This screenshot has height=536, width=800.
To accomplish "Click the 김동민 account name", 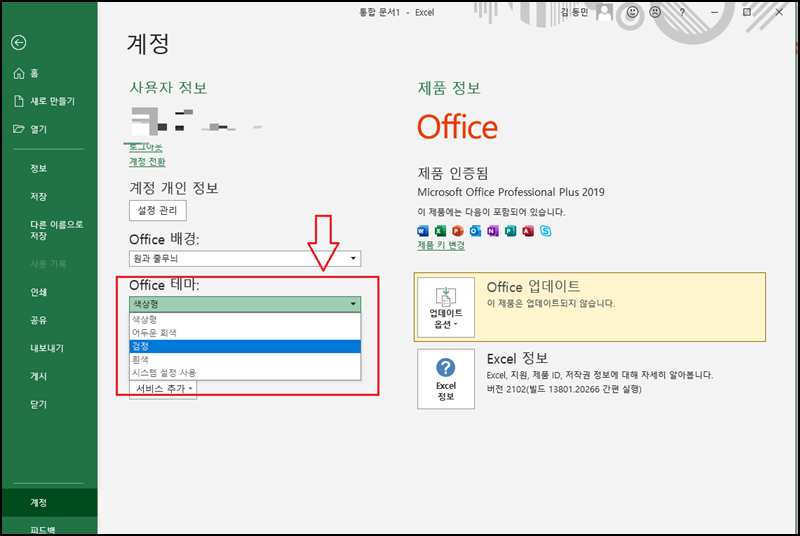I will pyautogui.click(x=574, y=12).
